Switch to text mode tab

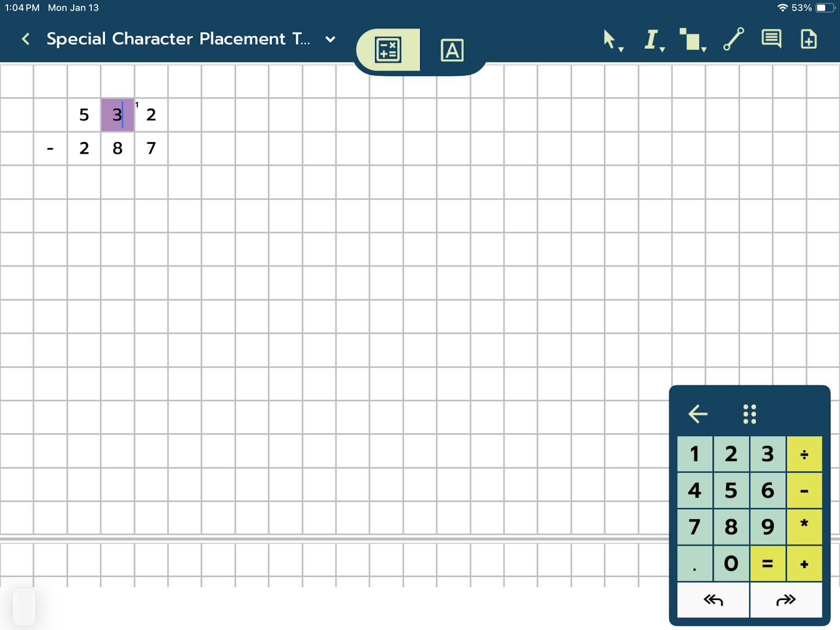(451, 50)
